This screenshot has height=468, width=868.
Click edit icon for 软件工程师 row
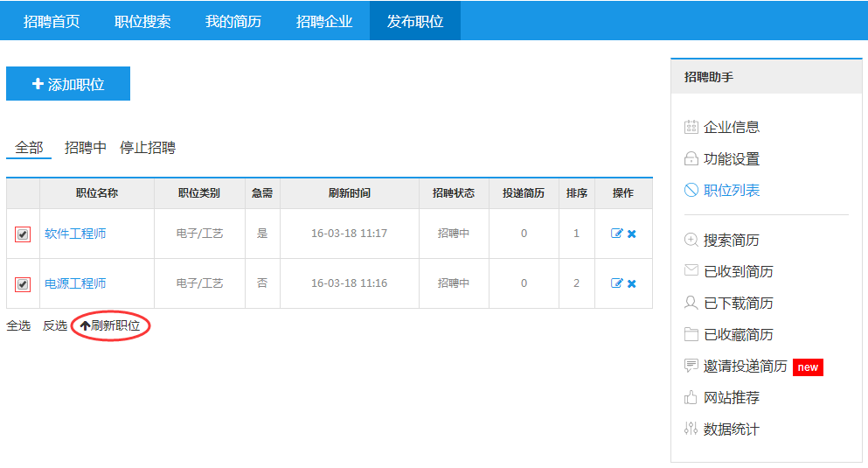(x=616, y=234)
